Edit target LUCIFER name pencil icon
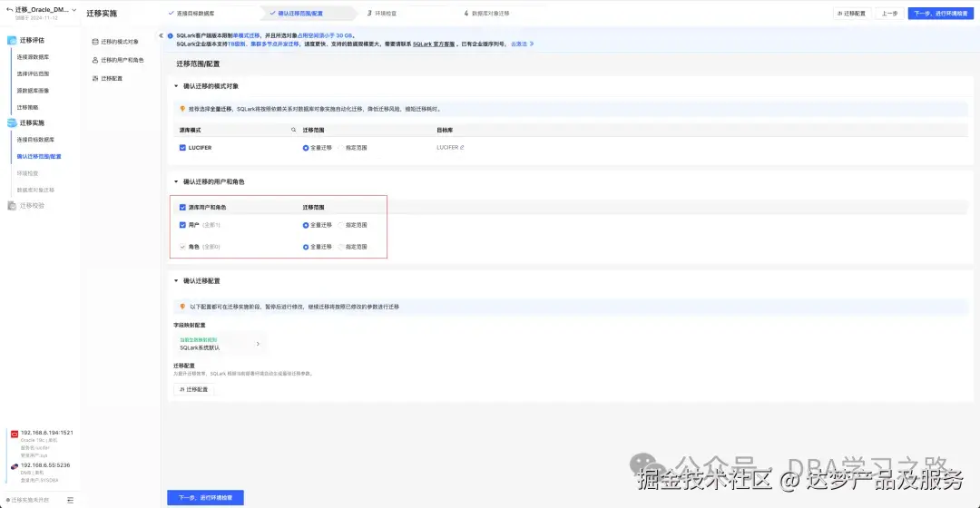980x508 pixels. pyautogui.click(x=462, y=148)
